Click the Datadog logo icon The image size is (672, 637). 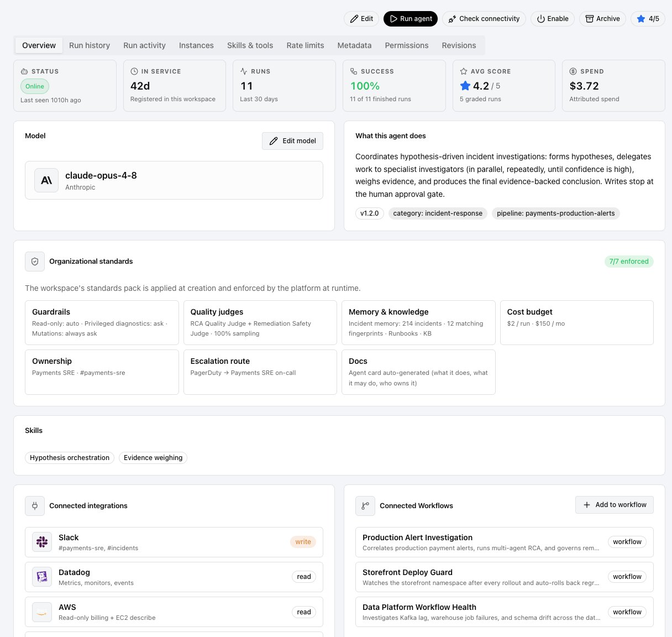(x=42, y=577)
